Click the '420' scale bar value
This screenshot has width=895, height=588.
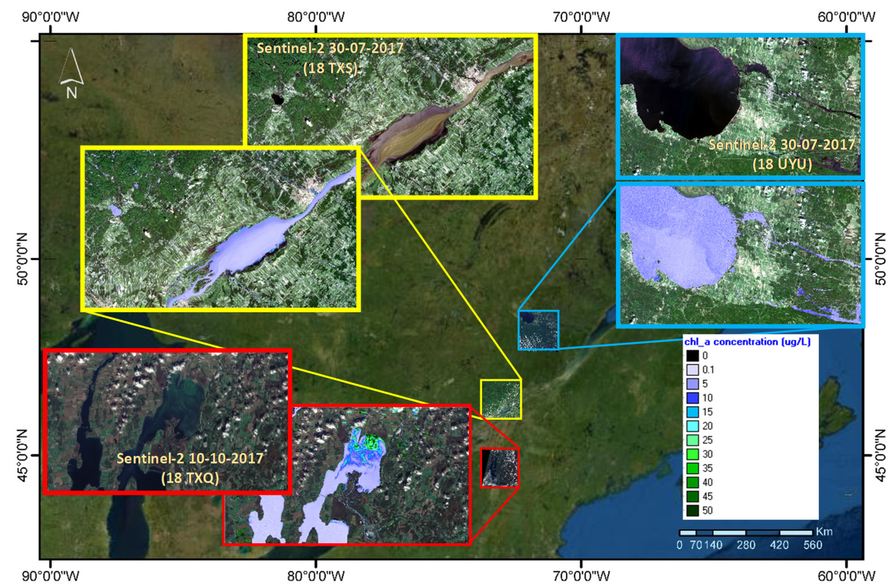[779, 545]
